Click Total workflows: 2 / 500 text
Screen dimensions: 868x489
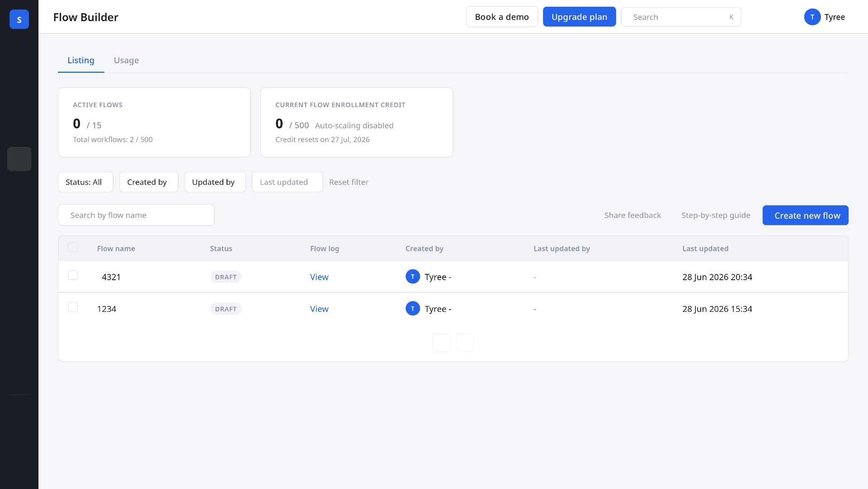click(x=113, y=140)
